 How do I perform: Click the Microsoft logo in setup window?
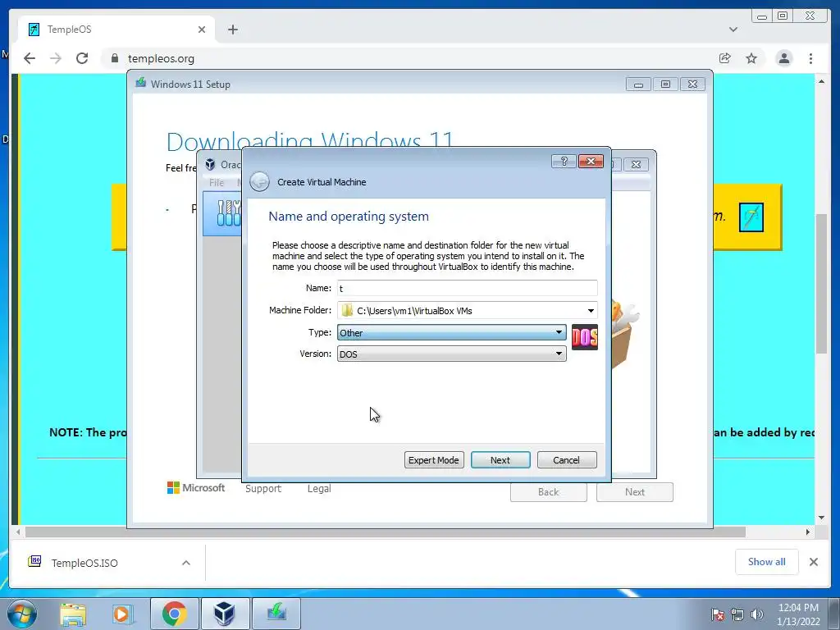pos(196,487)
